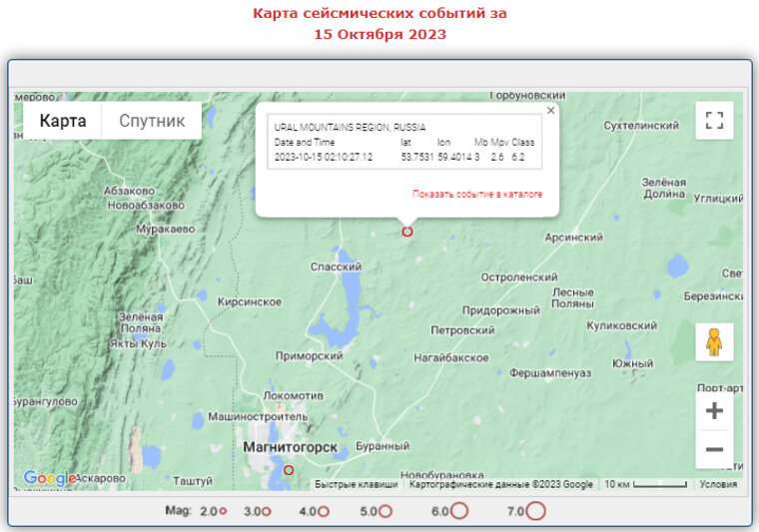Switch to Карта map view
This screenshot has width=759, height=532.
coord(63,121)
